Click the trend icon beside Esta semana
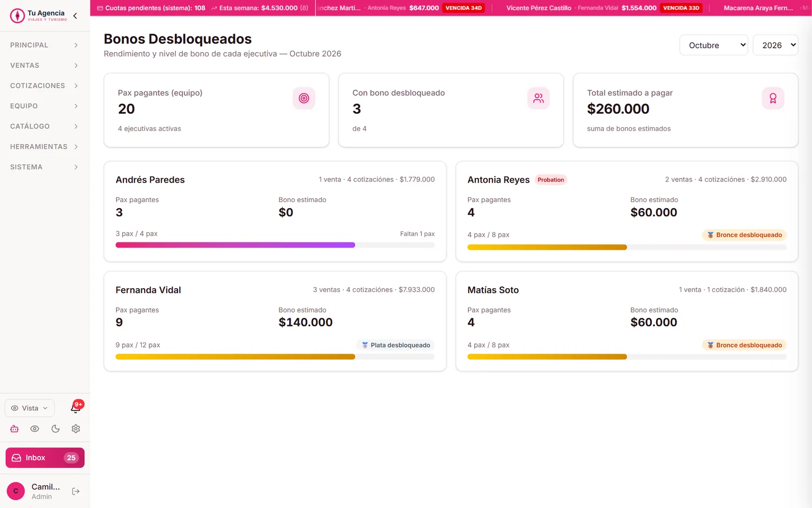This screenshot has height=508, width=812. point(214,8)
